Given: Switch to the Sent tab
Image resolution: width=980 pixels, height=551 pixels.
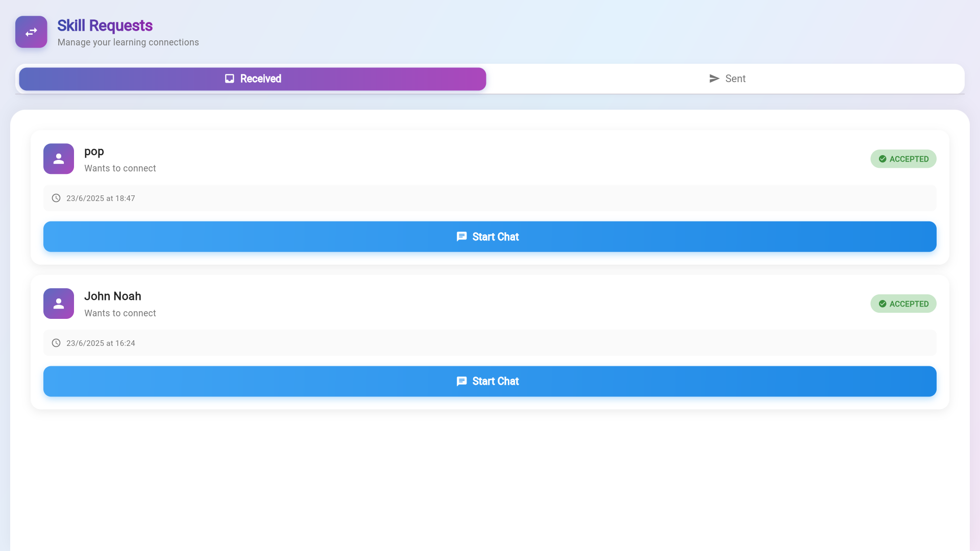Looking at the screenshot, I should pos(727,79).
